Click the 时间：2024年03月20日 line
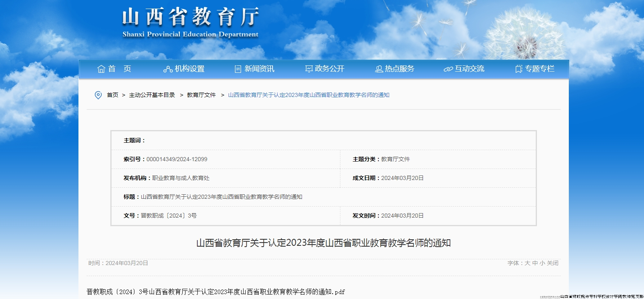Screen dimensions: 644x299 [118, 263]
